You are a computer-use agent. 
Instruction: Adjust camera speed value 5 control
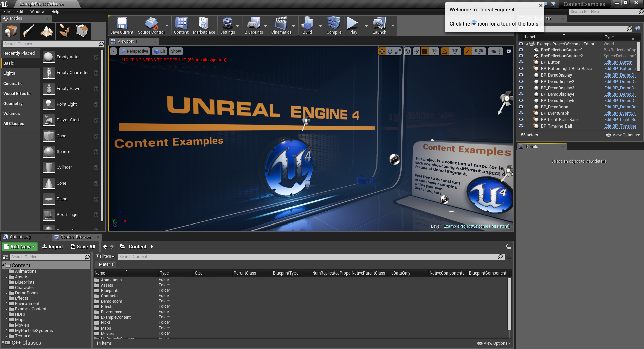click(x=496, y=51)
